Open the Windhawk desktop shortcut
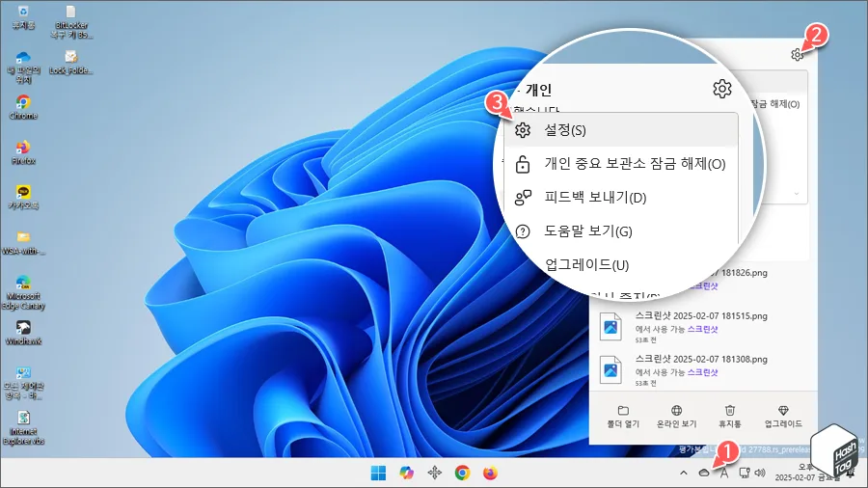The image size is (868, 488). pyautogui.click(x=23, y=333)
